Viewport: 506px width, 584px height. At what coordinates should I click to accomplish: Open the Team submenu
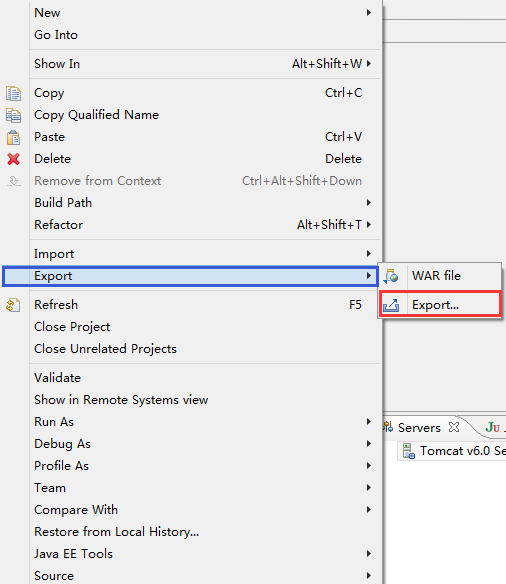[205, 488]
